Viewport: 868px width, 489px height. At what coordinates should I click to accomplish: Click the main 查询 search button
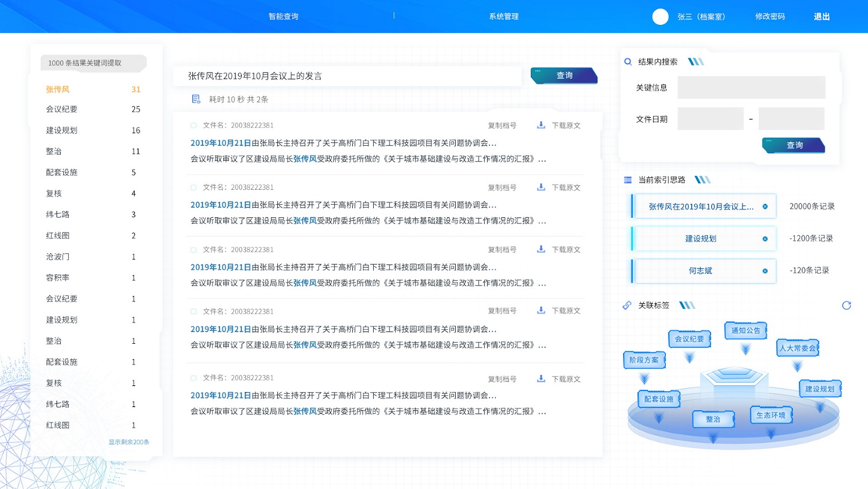click(564, 75)
